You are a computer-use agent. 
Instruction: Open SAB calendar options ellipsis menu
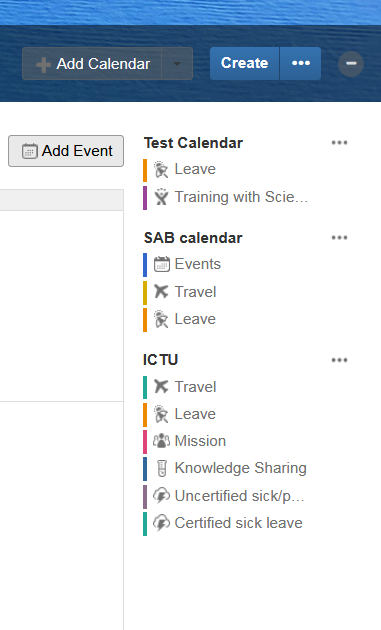point(339,237)
